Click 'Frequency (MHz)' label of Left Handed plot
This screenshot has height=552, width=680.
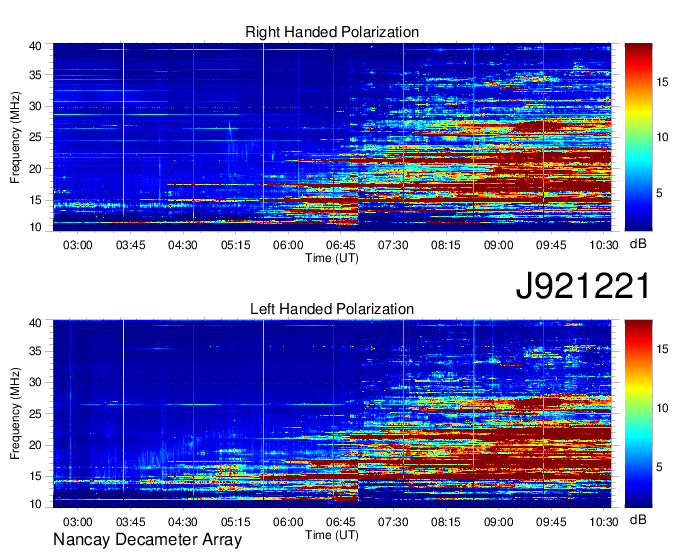click(15, 414)
